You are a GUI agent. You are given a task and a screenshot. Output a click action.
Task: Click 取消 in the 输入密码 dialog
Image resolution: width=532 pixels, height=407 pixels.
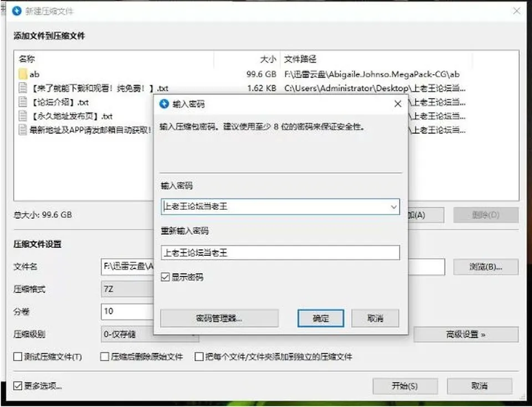375,318
